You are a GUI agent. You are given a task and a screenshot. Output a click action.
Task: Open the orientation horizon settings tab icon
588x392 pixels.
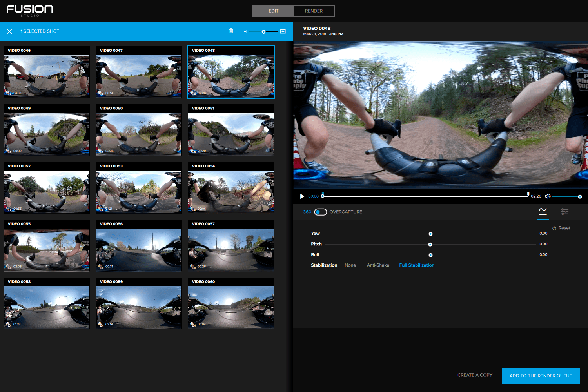pos(543,212)
